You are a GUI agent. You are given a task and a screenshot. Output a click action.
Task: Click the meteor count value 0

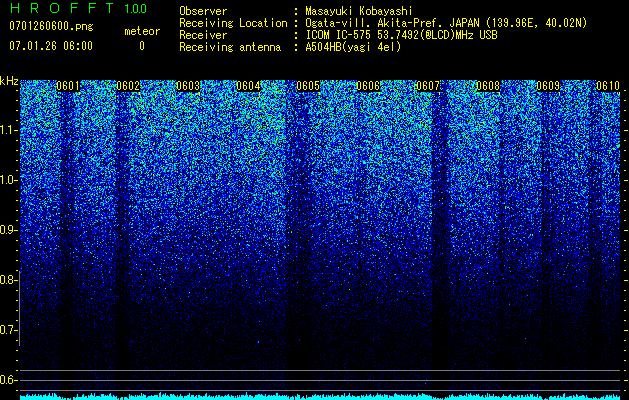coord(142,46)
